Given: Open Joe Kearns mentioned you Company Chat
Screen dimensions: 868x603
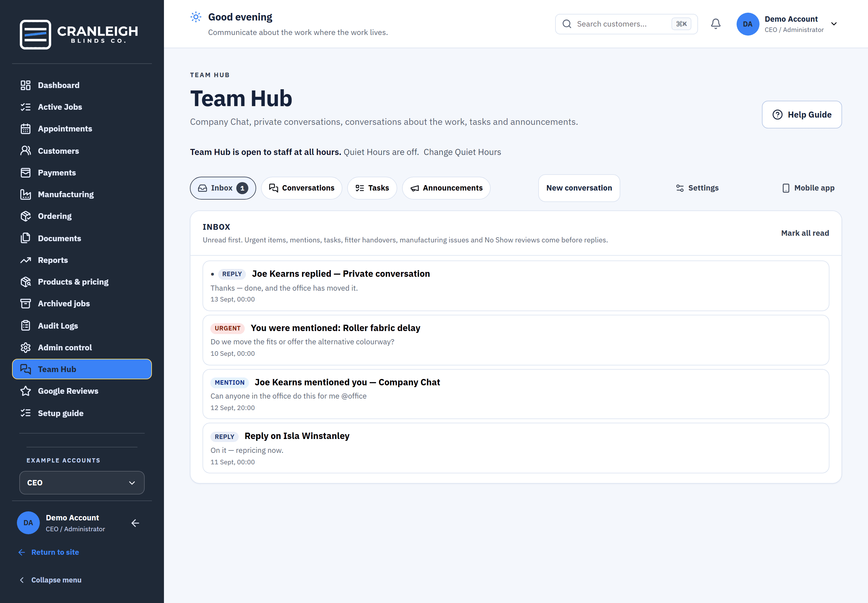Looking at the screenshot, I should (516, 394).
